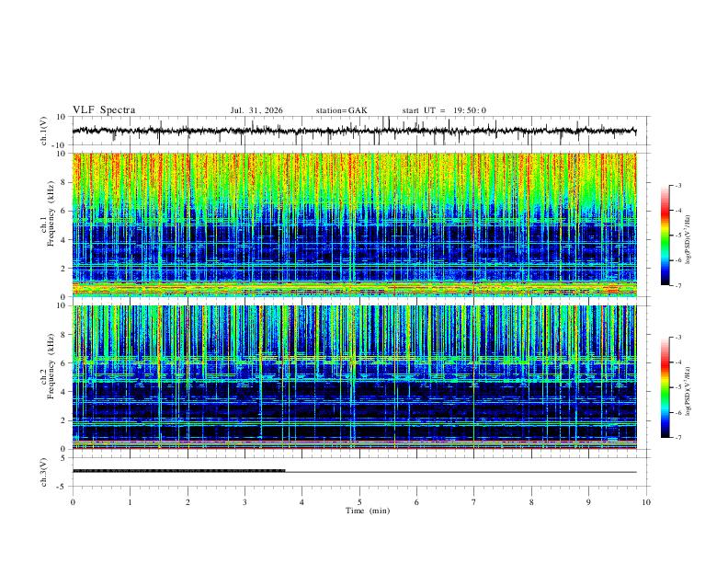The height and width of the screenshot is (563, 728).
Task: Click the 0 minute tick label
Action: 73,502
